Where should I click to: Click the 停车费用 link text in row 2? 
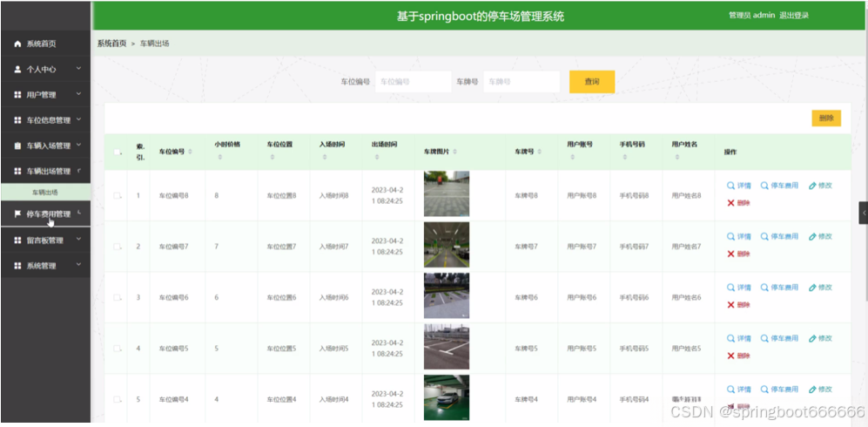point(784,236)
